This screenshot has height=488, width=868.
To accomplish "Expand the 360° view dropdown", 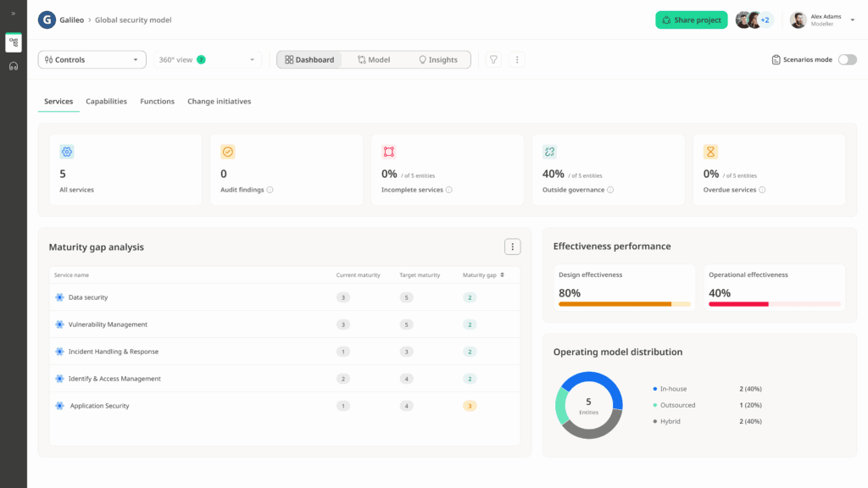I will (x=207, y=60).
